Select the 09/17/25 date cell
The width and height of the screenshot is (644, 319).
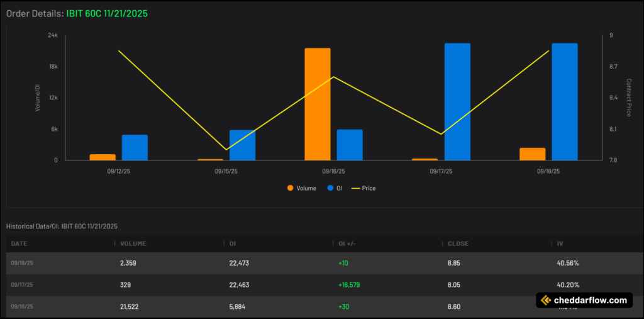[22, 284]
